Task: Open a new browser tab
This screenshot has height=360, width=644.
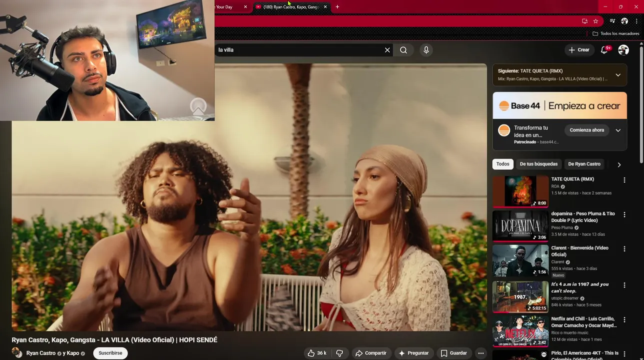Action: coord(337,7)
